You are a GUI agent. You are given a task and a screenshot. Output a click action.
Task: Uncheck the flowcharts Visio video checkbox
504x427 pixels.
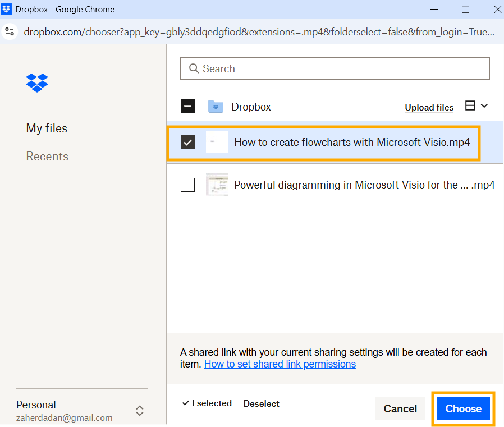tap(187, 142)
